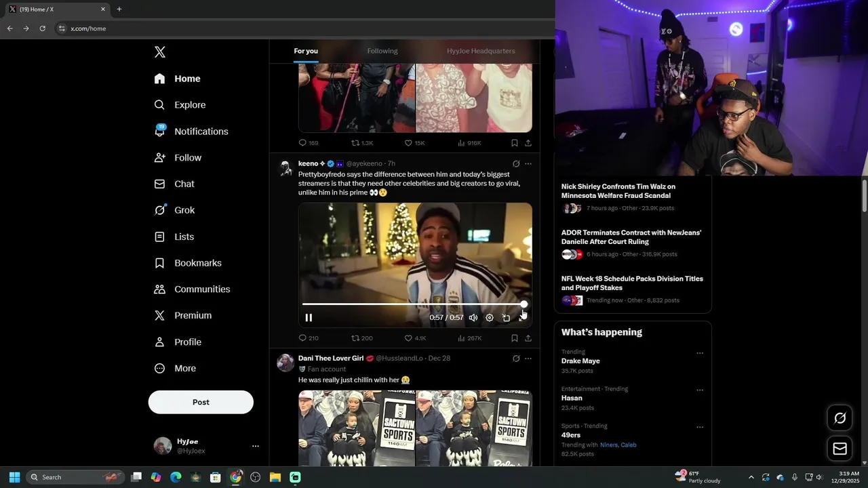Share keeno's Prettyboyfredo post
Screen dimensions: 868x488
[x=528, y=338]
